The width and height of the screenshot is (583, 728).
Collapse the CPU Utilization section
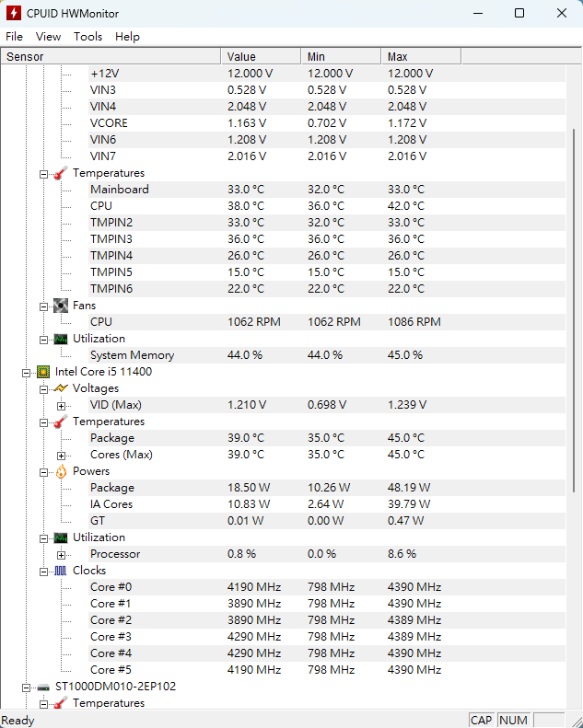pos(43,538)
